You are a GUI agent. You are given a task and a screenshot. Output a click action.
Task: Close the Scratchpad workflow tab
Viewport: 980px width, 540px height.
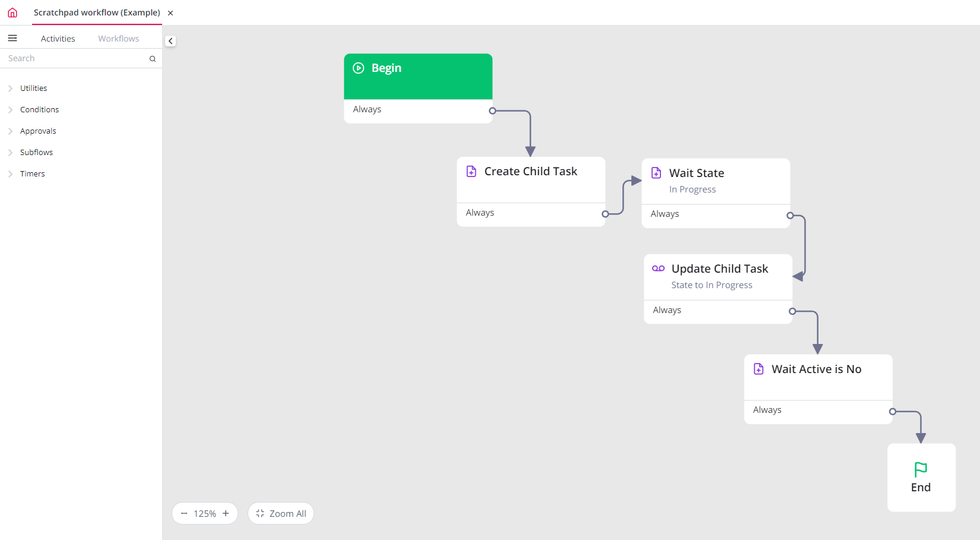point(170,13)
